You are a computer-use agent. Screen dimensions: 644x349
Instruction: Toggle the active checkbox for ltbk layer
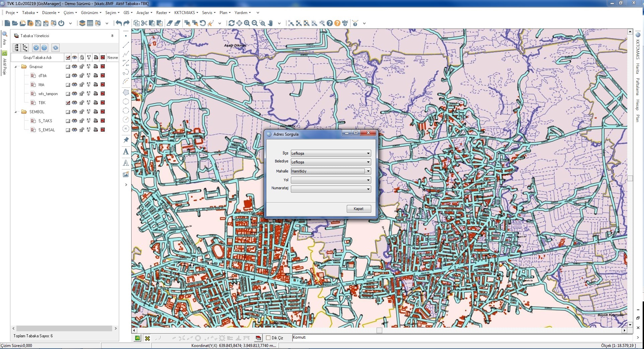point(68,85)
